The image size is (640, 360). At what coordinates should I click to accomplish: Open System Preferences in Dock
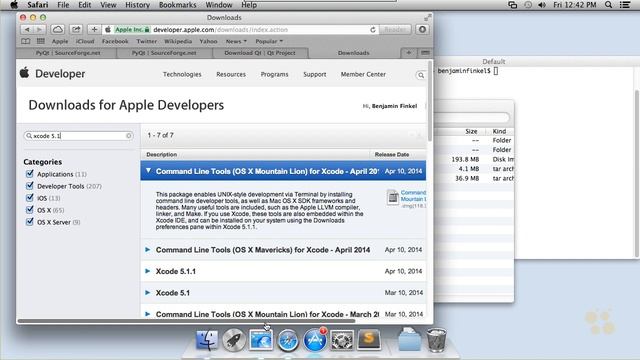click(342, 340)
